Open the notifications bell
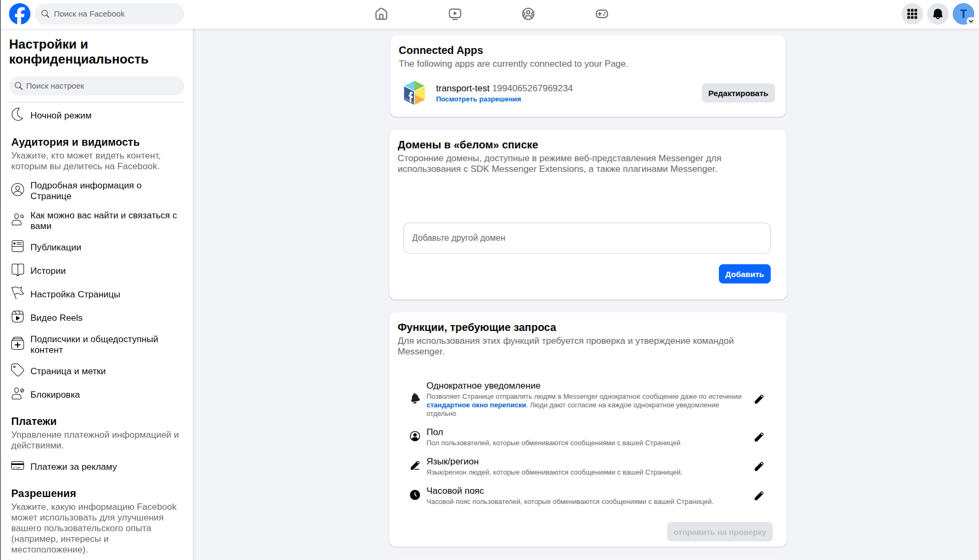This screenshot has height=560, width=979. [938, 14]
